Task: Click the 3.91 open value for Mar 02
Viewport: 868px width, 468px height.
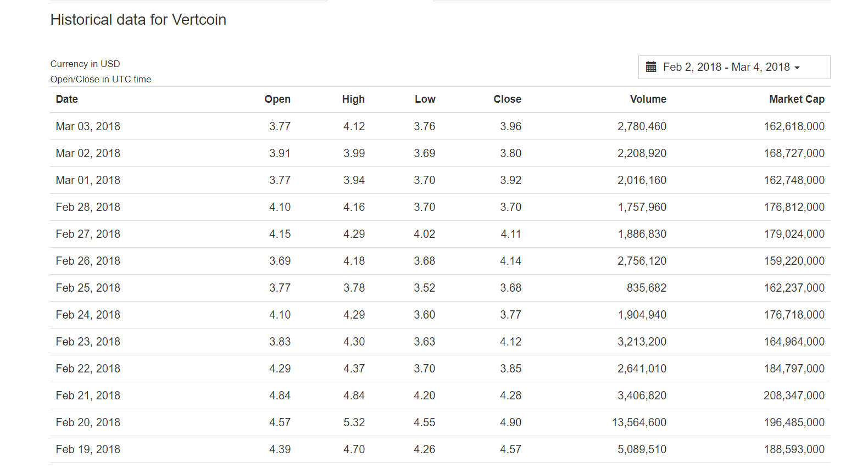Action: pyautogui.click(x=280, y=153)
